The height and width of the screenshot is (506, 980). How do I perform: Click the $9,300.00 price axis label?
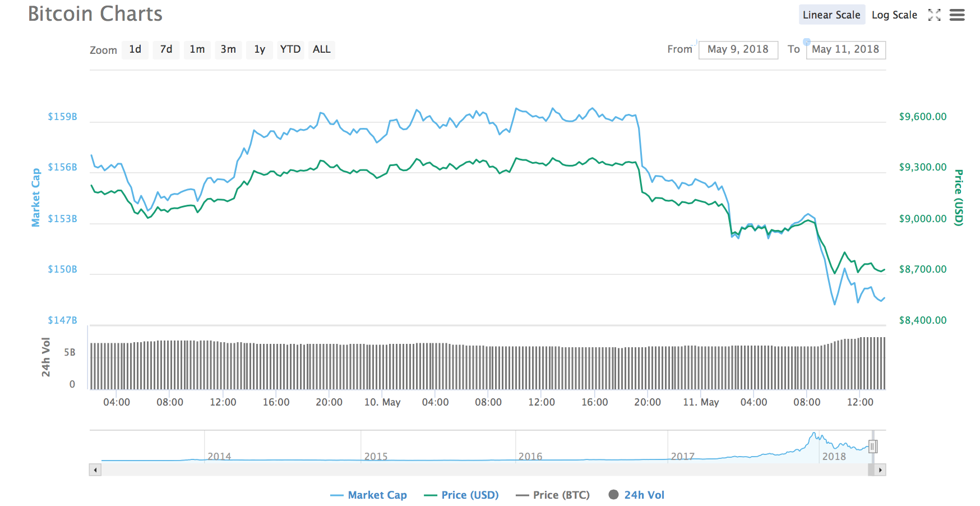click(x=923, y=167)
